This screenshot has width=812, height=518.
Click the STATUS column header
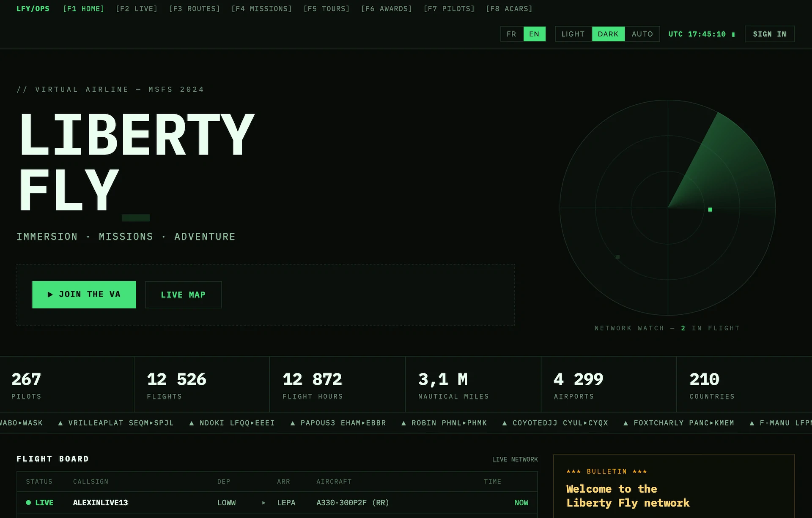click(x=39, y=482)
